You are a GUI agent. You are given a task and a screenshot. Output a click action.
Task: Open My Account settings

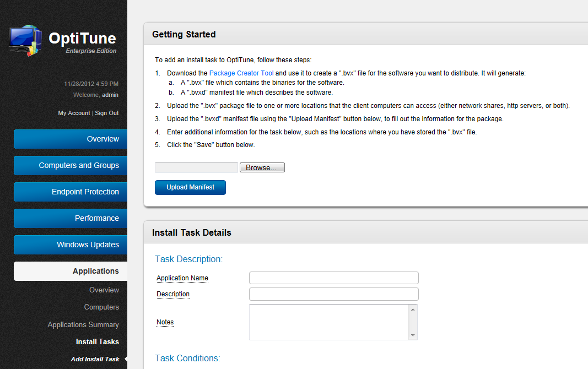73,113
